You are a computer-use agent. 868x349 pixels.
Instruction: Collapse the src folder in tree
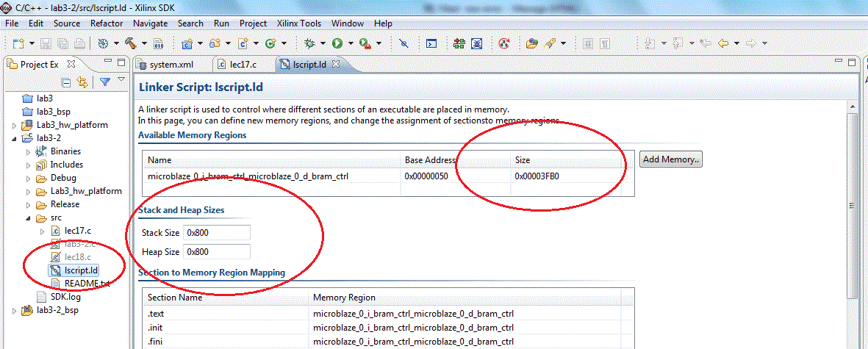(28, 217)
